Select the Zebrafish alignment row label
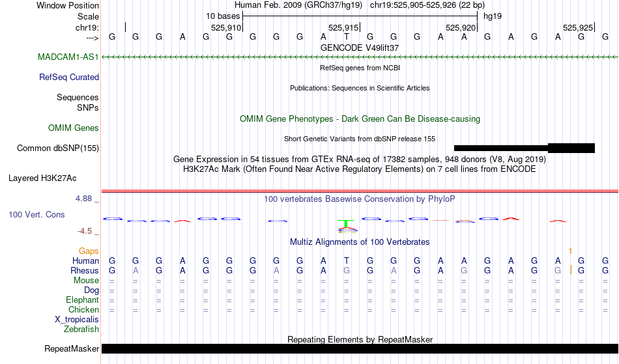Image resolution: width=619 pixels, height=364 pixels. [x=81, y=329]
